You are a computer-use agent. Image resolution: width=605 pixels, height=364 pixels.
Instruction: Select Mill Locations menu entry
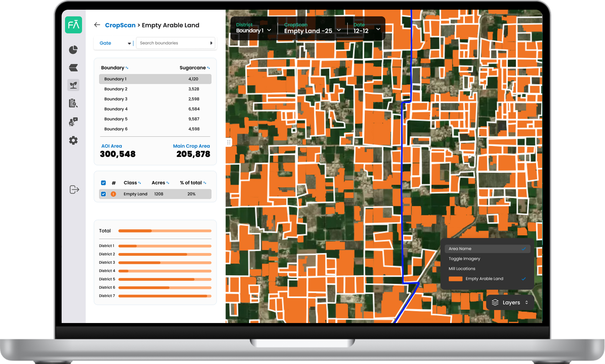click(462, 269)
